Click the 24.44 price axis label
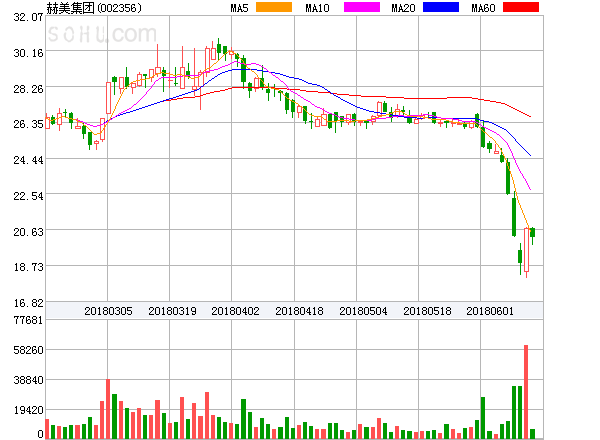Screen dimensions: 600x440 coord(28,160)
